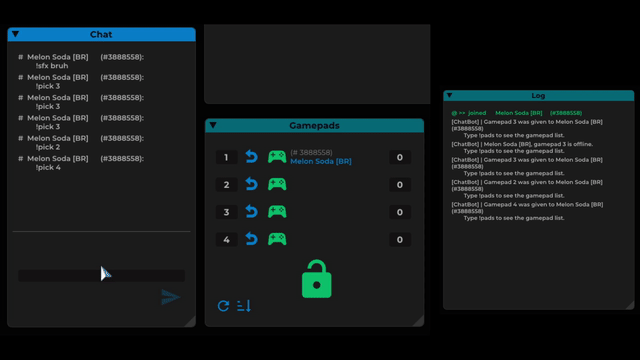Click the '!pick 2' chat message
The image size is (640, 360).
pyautogui.click(x=48, y=147)
